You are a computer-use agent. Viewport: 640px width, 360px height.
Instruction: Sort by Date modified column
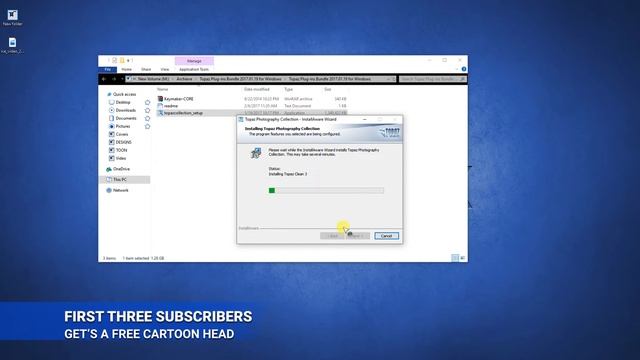pyautogui.click(x=256, y=89)
